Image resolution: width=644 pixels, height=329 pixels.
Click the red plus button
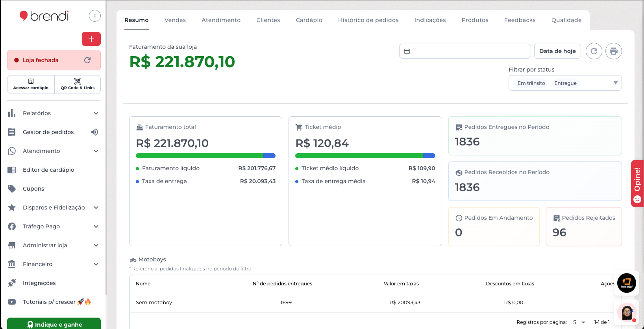(x=91, y=39)
